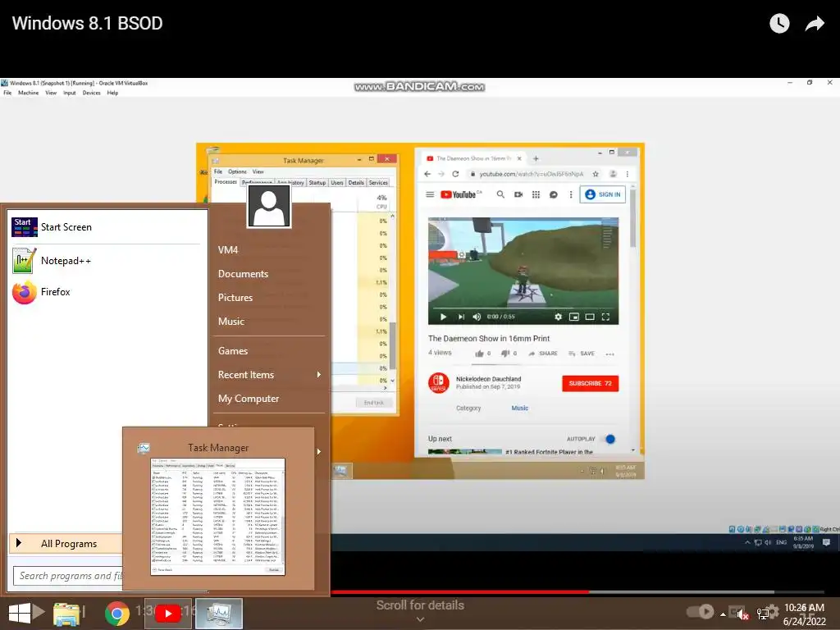Viewport: 840px width, 630px height.
Task: Click the Music category link
Action: (519, 409)
